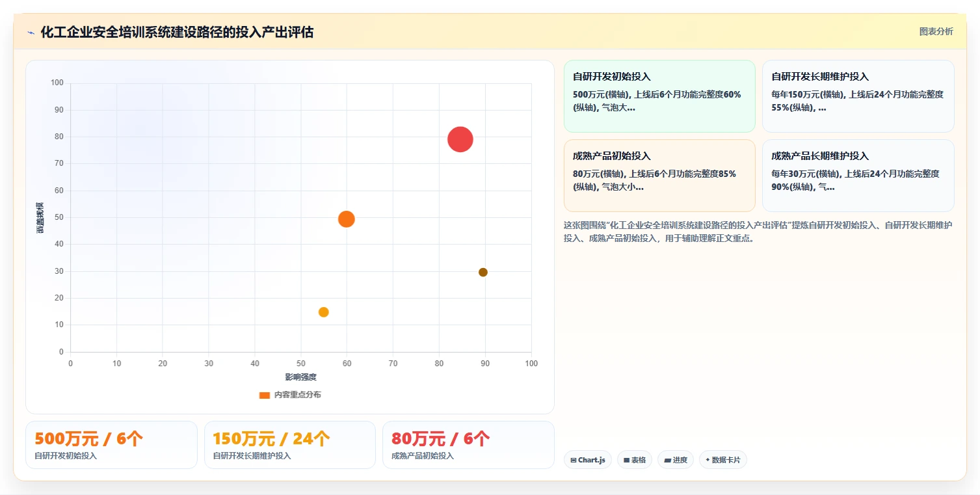Click the Chart.js tag
980x495 pixels.
(x=588, y=460)
